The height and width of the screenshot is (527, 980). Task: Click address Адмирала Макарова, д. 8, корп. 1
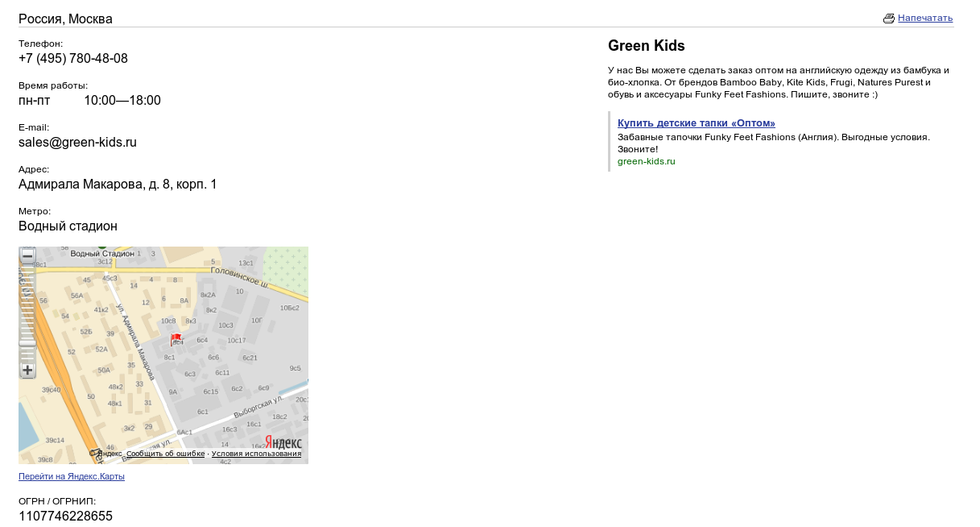(x=118, y=185)
